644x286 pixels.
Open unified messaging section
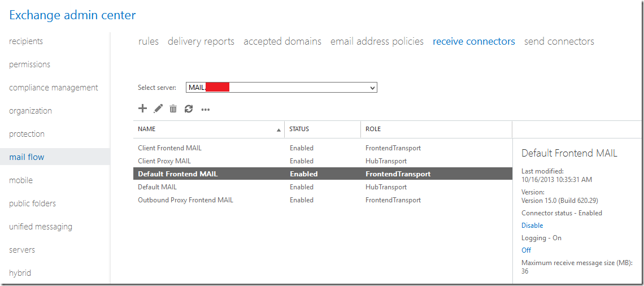tap(41, 227)
